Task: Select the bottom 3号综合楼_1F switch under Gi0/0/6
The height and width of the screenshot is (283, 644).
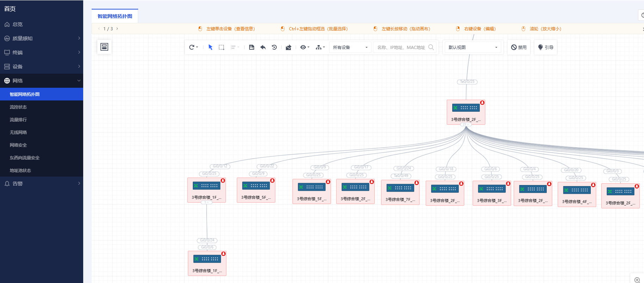Action: coord(207,263)
